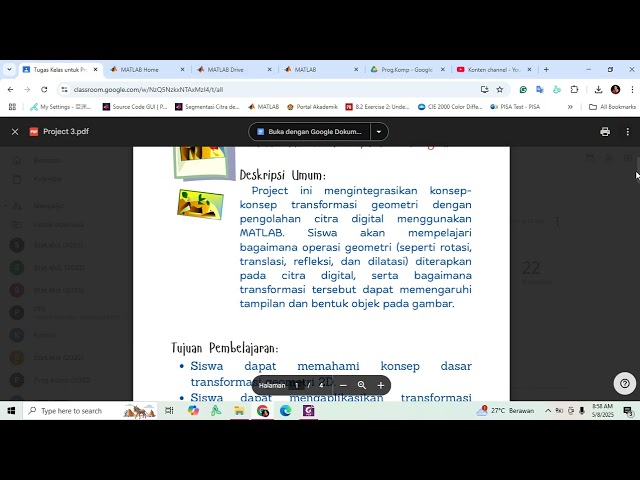Open notification center icon

click(x=628, y=411)
